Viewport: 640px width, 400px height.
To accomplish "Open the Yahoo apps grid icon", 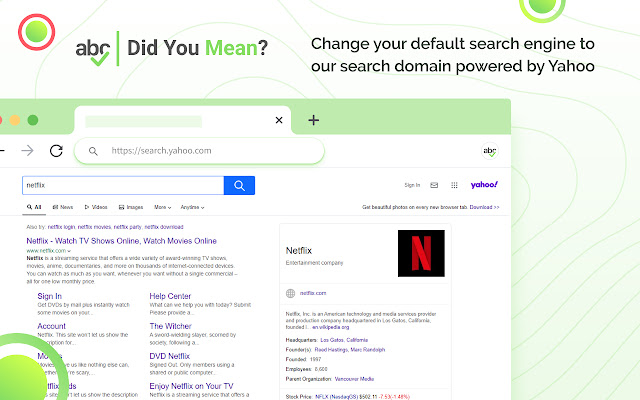I will pos(454,185).
